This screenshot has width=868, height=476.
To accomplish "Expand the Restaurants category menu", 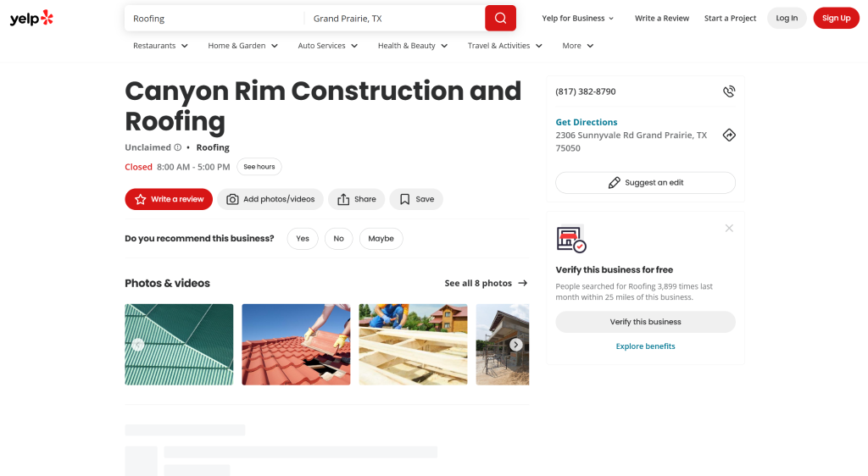I will [x=160, y=46].
